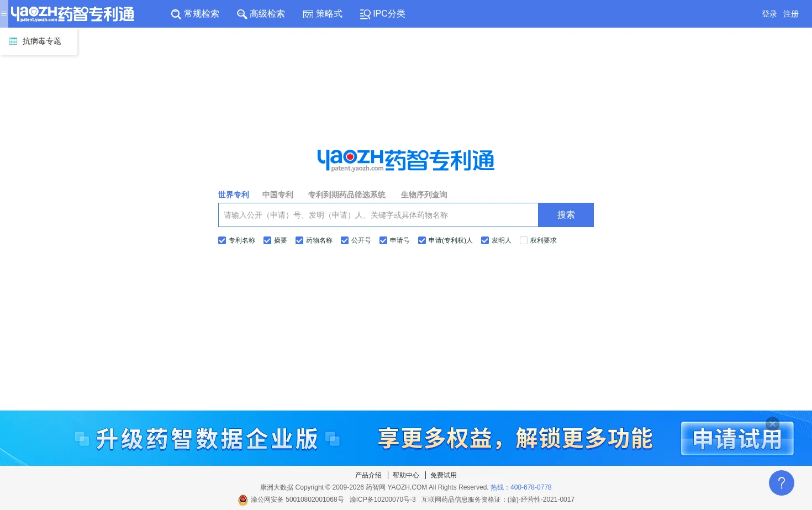
Task: Uncheck the 摘要 checkbox
Action: click(x=267, y=240)
